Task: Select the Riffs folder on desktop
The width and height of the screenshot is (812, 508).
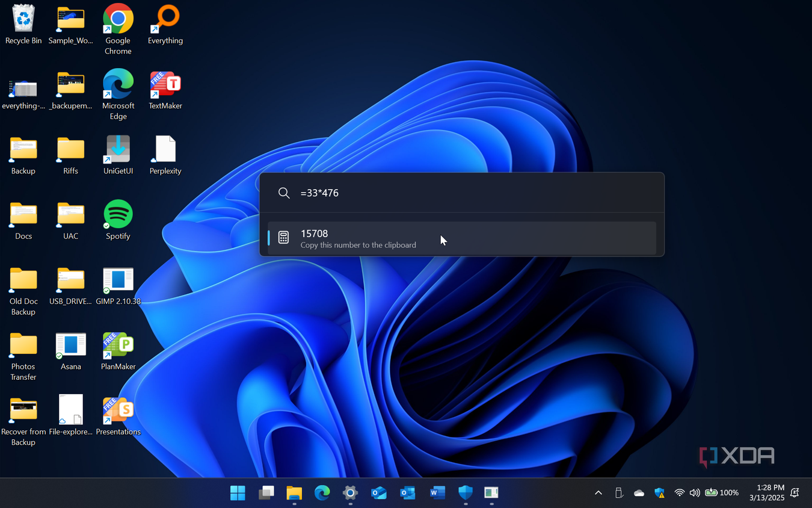Action: [71, 155]
